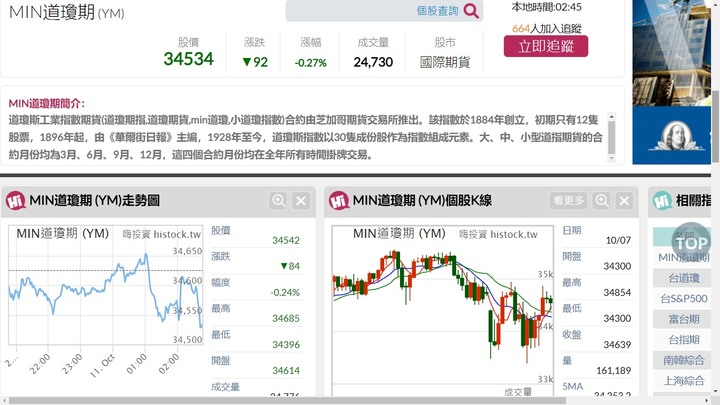Click the Hi logo on 走勢圖 panel
The width and height of the screenshot is (720, 405).
[x=16, y=201]
